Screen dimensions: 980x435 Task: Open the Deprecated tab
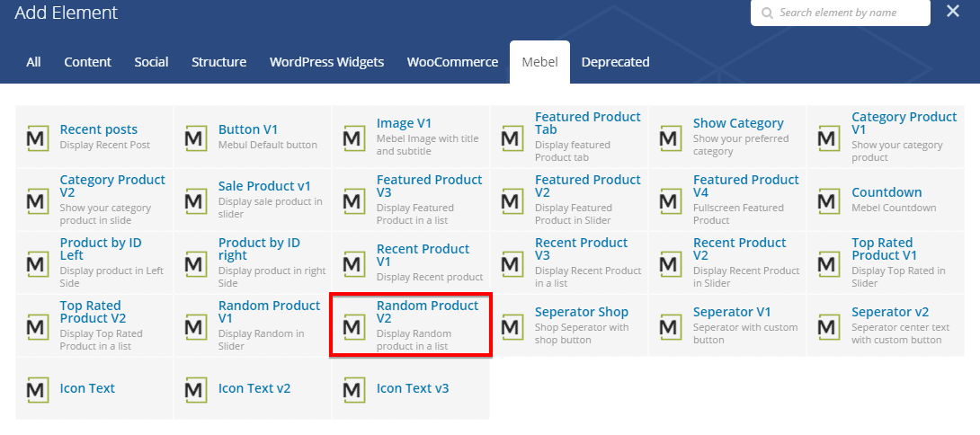point(616,62)
